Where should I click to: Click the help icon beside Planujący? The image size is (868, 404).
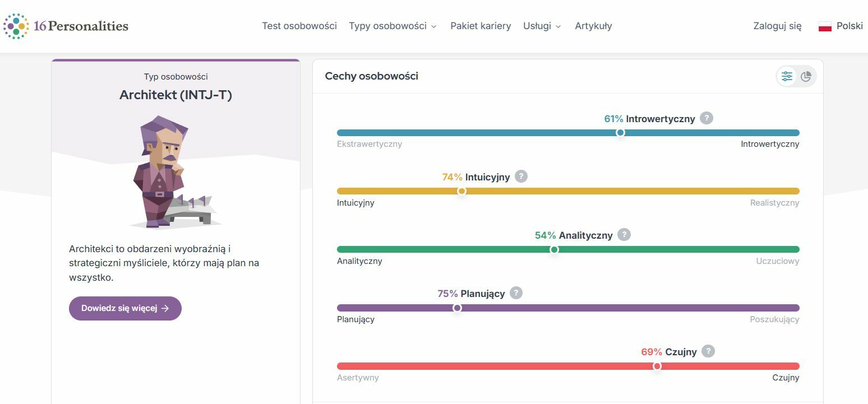516,293
